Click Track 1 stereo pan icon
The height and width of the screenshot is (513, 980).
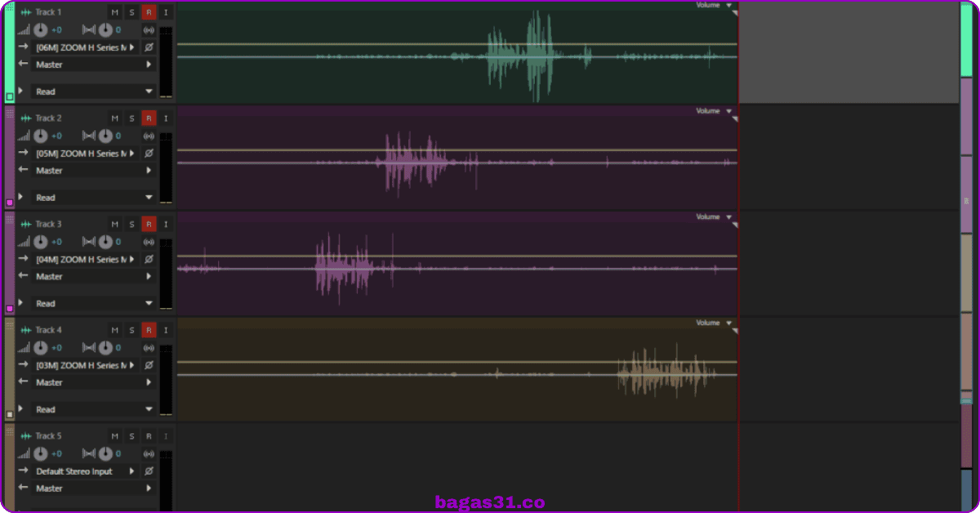90,30
